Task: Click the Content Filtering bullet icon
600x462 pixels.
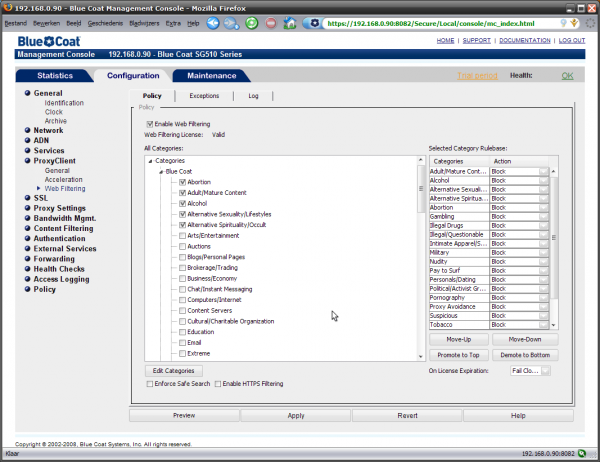Action: (x=27, y=228)
